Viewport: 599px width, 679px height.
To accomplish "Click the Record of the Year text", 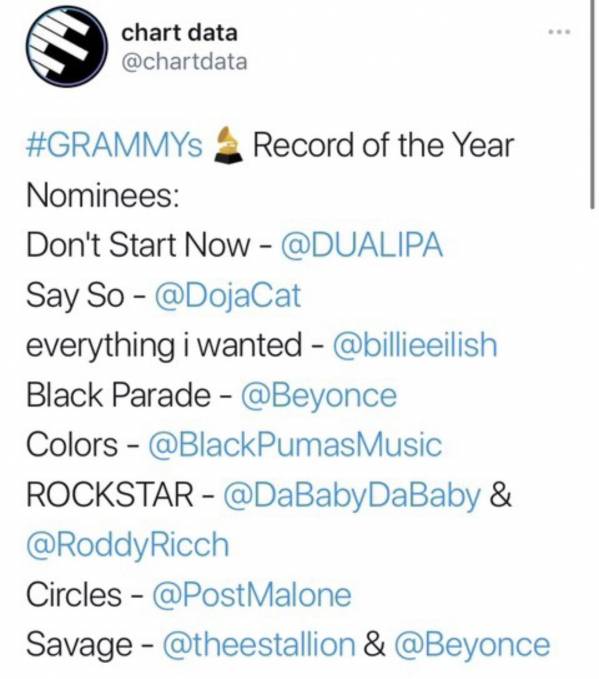I will (383, 145).
